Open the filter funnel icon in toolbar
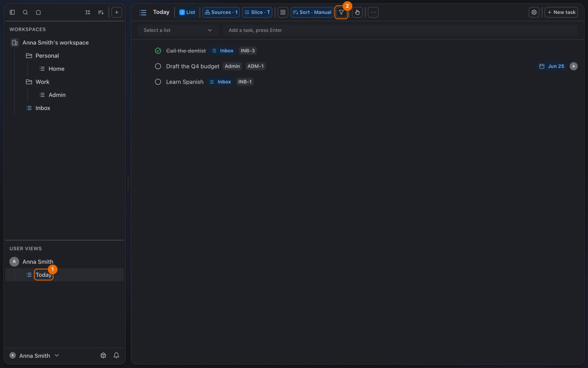 [x=341, y=12]
